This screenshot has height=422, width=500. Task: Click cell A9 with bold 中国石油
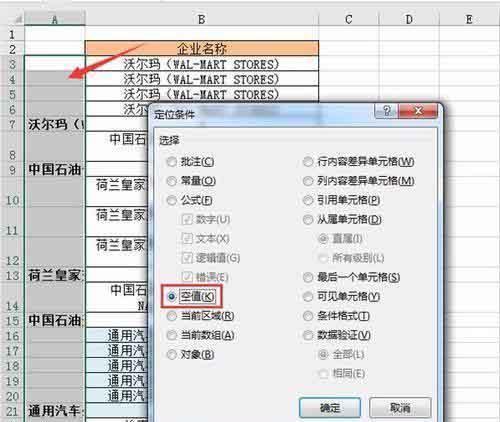tap(55, 170)
